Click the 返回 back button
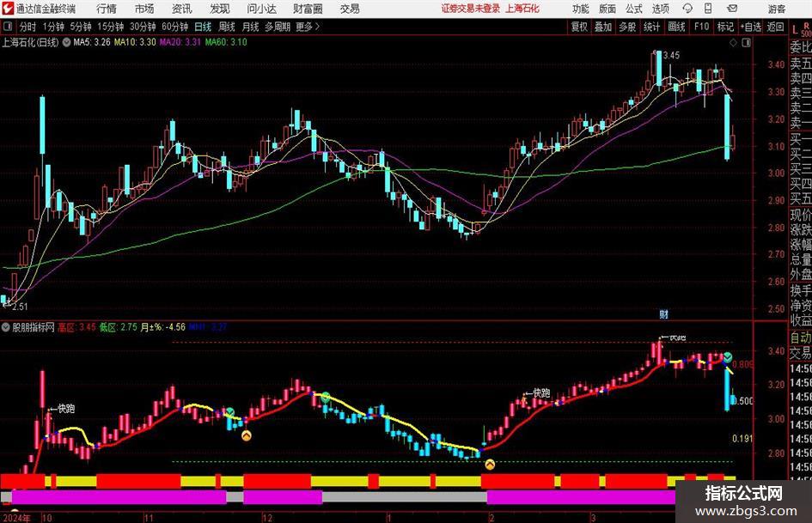This screenshot has width=812, height=523. point(775,27)
